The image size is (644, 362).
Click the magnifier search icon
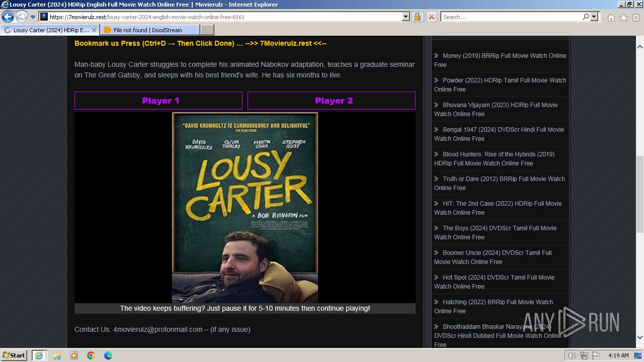coord(586,17)
